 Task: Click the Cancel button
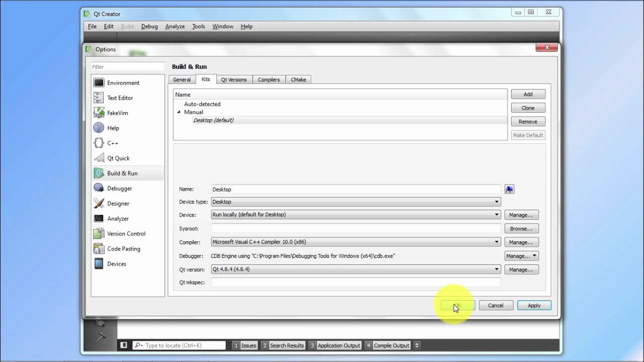496,305
